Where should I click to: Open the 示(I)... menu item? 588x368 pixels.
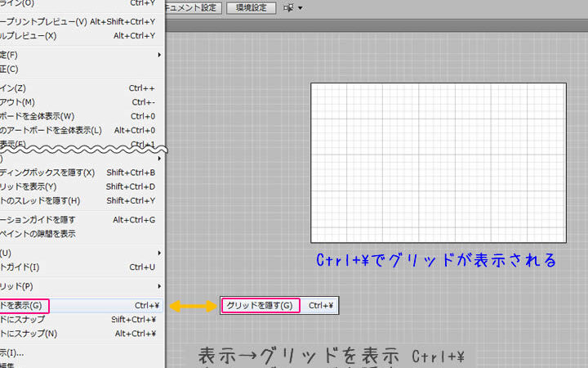82,353
